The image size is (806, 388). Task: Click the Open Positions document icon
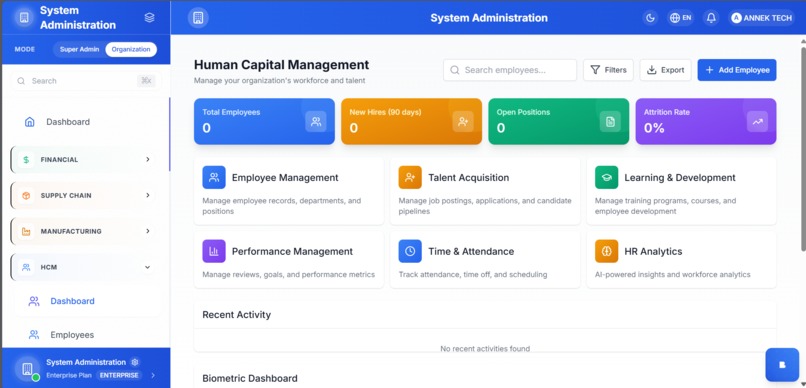pos(610,122)
